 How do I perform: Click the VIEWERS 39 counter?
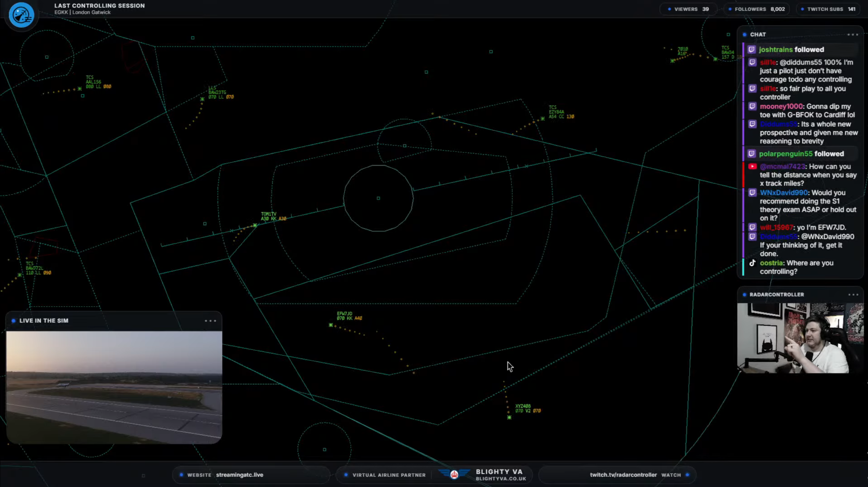[x=688, y=9]
